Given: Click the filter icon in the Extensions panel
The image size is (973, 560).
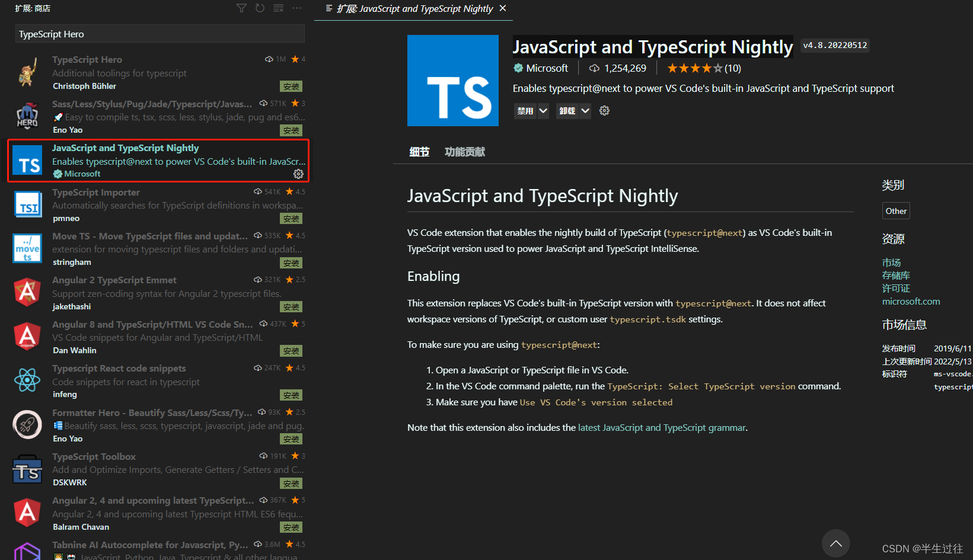Looking at the screenshot, I should [241, 8].
